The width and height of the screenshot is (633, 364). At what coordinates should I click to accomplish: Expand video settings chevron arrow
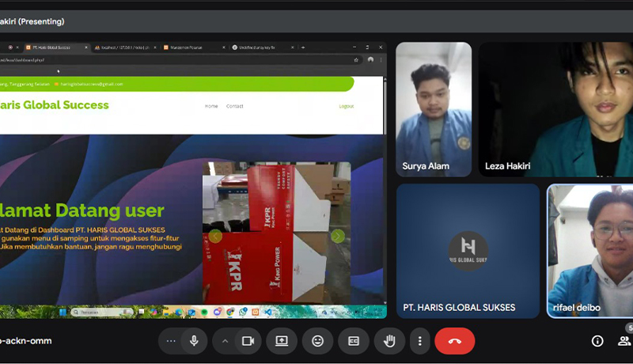point(225,341)
